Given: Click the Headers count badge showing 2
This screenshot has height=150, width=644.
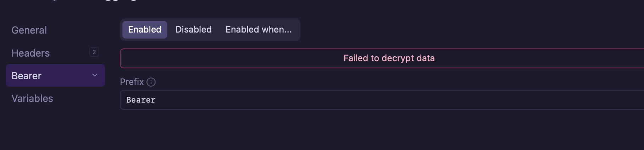Looking at the screenshot, I should click(94, 52).
